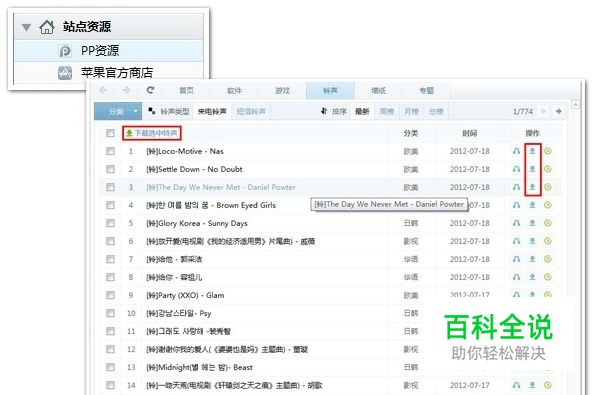The height and width of the screenshot is (395, 600).
Task: Collapse the 站点资源 tree section
Action: pos(26,27)
